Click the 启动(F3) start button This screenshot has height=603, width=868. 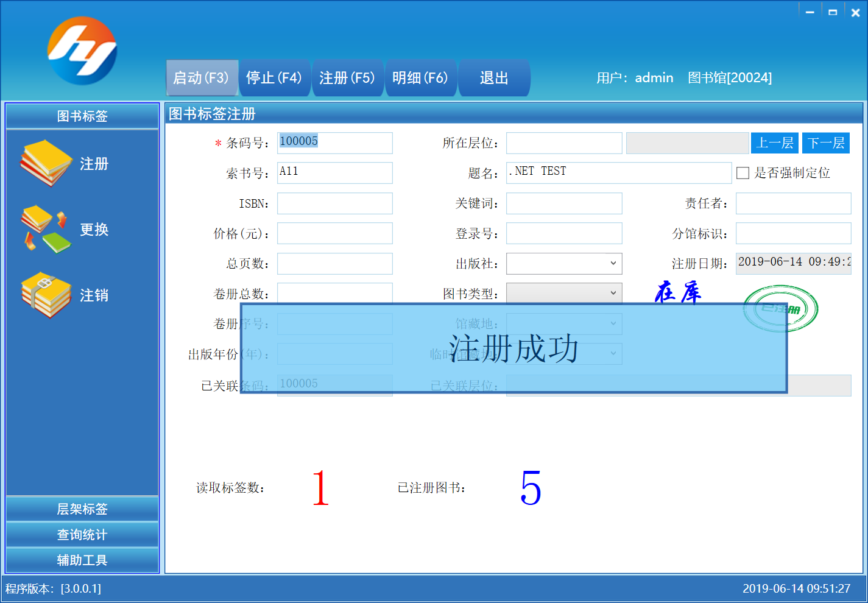202,77
